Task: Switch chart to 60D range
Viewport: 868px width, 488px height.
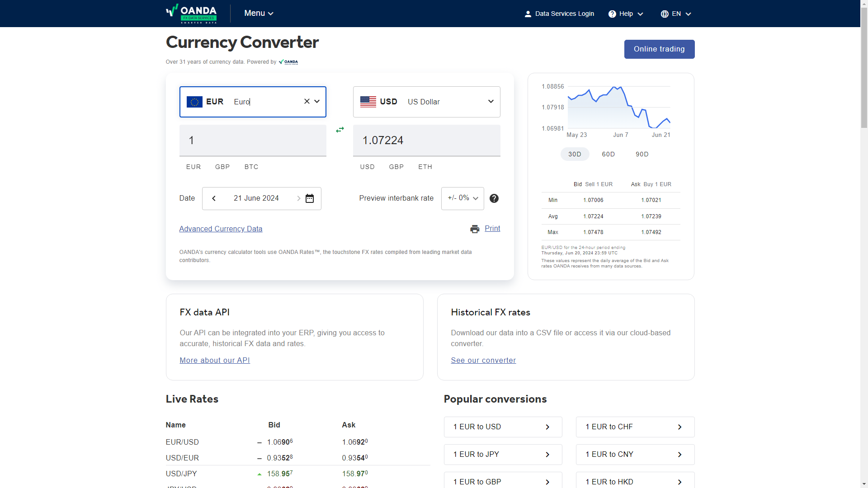Action: click(x=609, y=154)
